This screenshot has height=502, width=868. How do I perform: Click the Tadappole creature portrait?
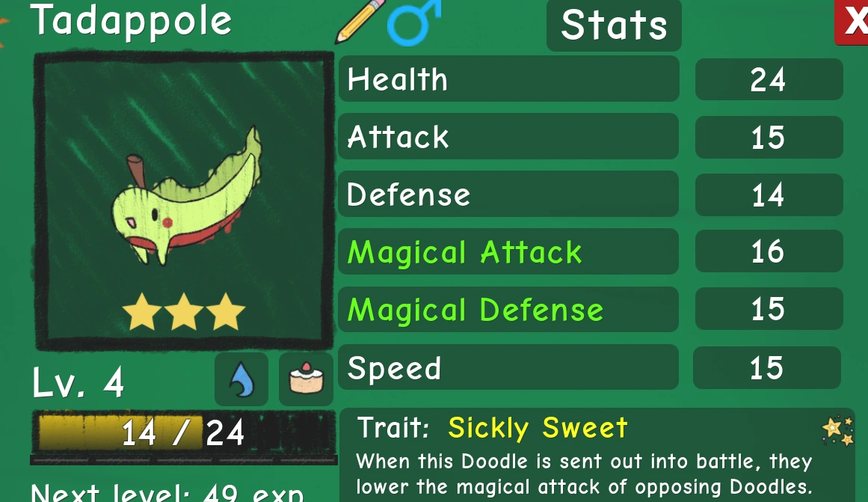coord(184,202)
